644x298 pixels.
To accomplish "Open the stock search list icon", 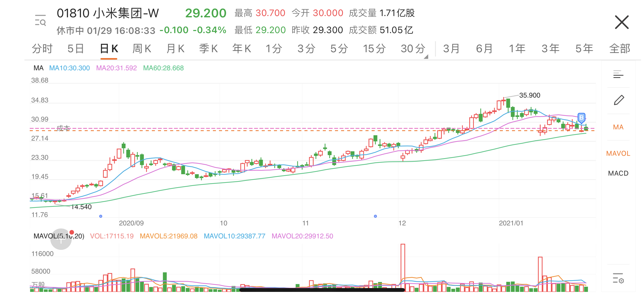I will [x=40, y=20].
